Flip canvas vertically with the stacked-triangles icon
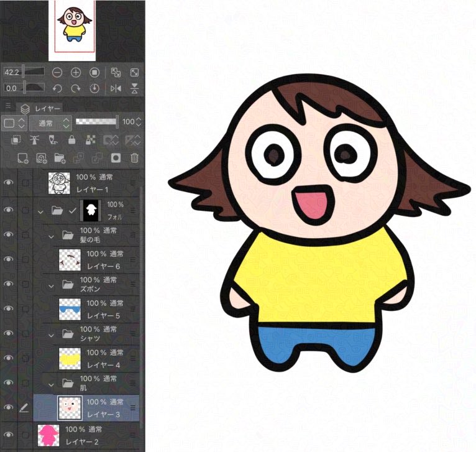476x452 pixels. coord(134,88)
